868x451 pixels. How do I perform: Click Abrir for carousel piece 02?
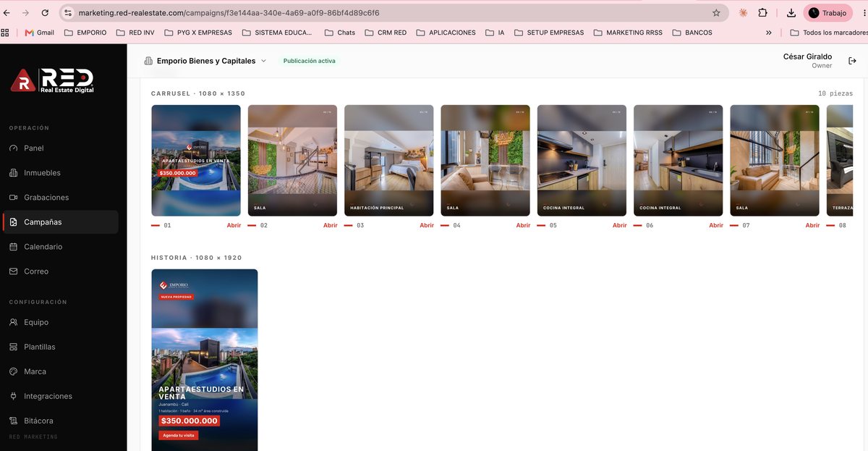coord(330,225)
